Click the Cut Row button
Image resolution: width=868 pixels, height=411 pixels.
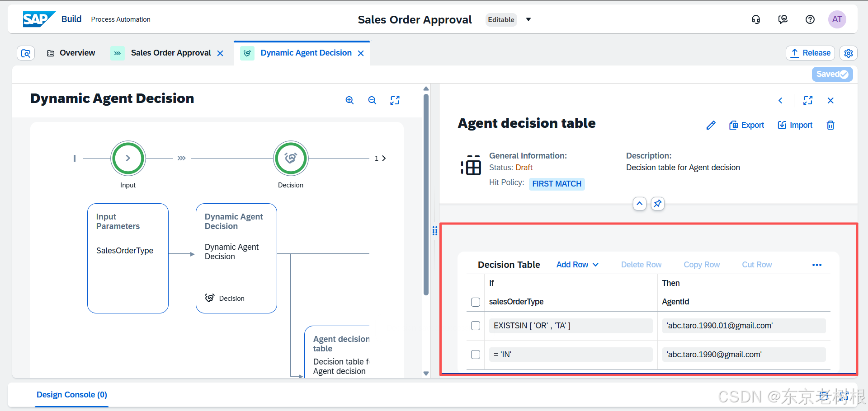click(757, 265)
